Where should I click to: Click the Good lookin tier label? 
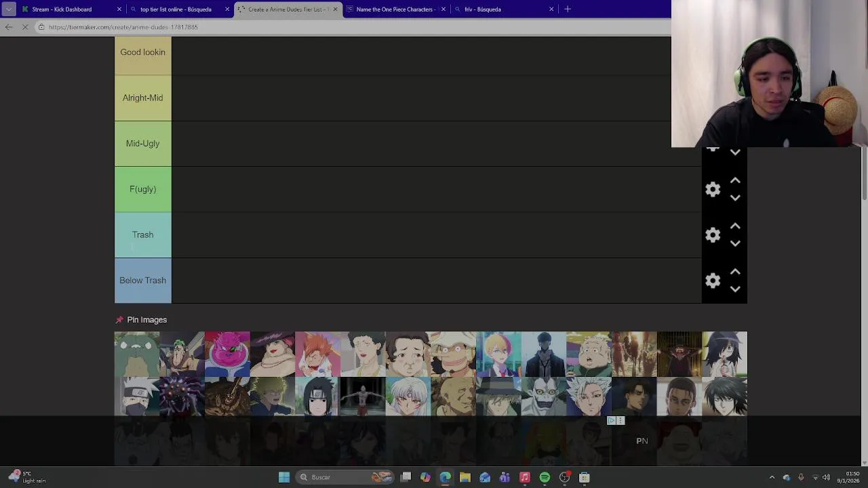click(x=142, y=53)
